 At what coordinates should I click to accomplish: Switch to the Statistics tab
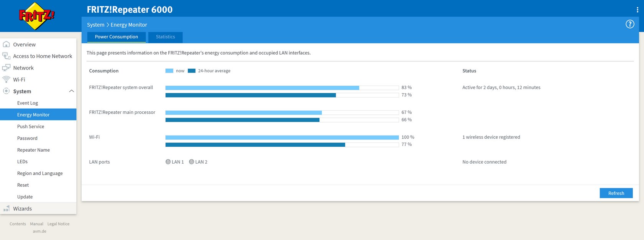coord(165,37)
